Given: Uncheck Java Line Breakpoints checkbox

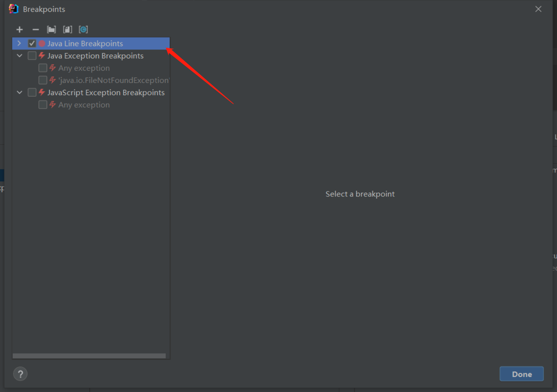Looking at the screenshot, I should pos(32,43).
